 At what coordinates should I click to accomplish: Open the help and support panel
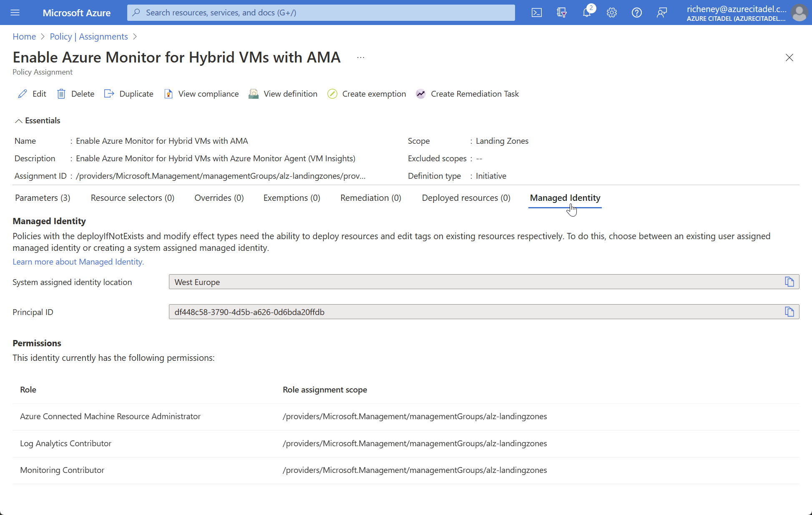[637, 12]
